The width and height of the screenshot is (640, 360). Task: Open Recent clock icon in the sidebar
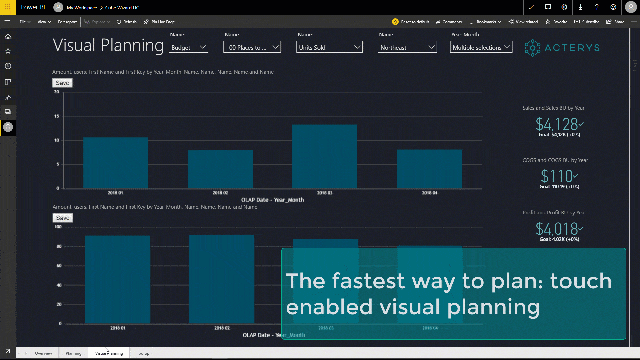8,66
